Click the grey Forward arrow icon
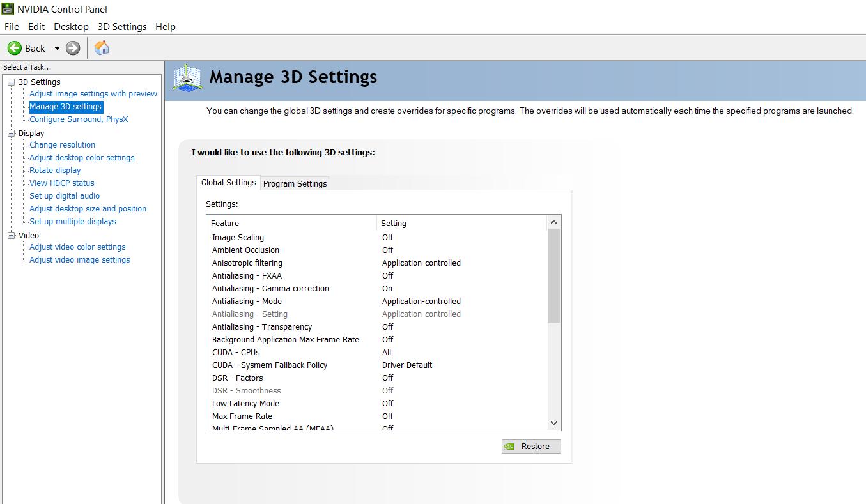Viewport: 866px width, 504px height. click(73, 48)
